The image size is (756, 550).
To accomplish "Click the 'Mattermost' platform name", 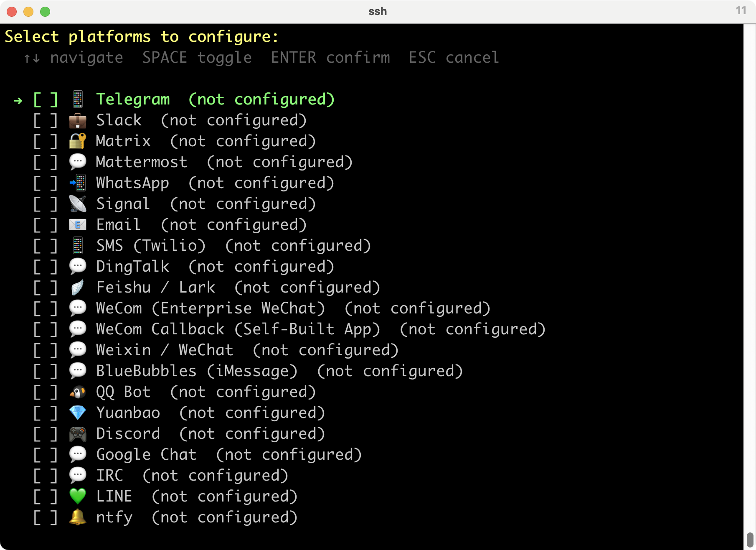I will [142, 162].
